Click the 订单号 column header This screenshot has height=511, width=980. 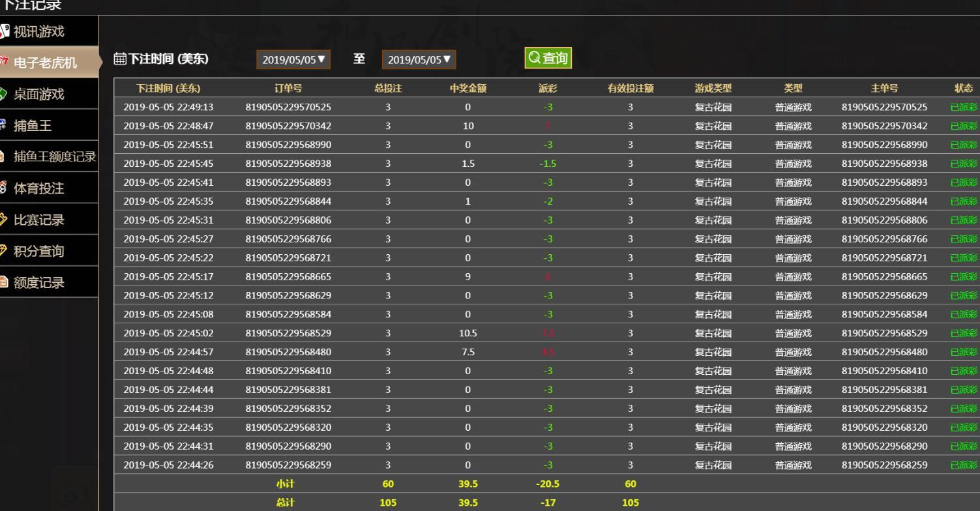[x=288, y=89]
